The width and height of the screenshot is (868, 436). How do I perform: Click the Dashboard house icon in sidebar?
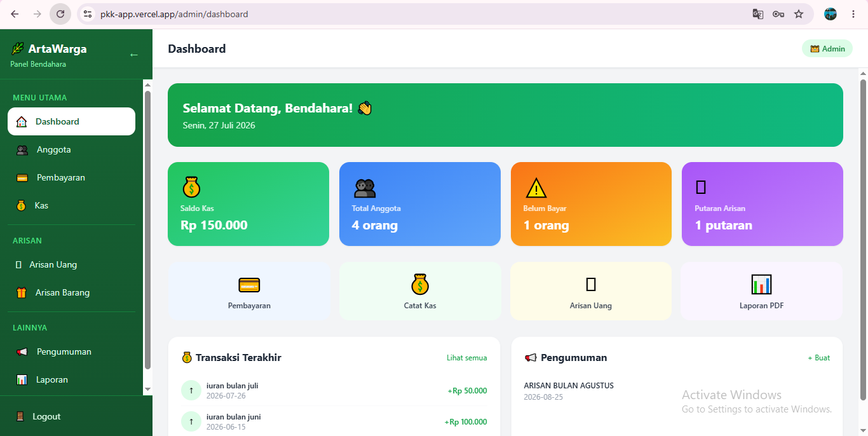[22, 121]
